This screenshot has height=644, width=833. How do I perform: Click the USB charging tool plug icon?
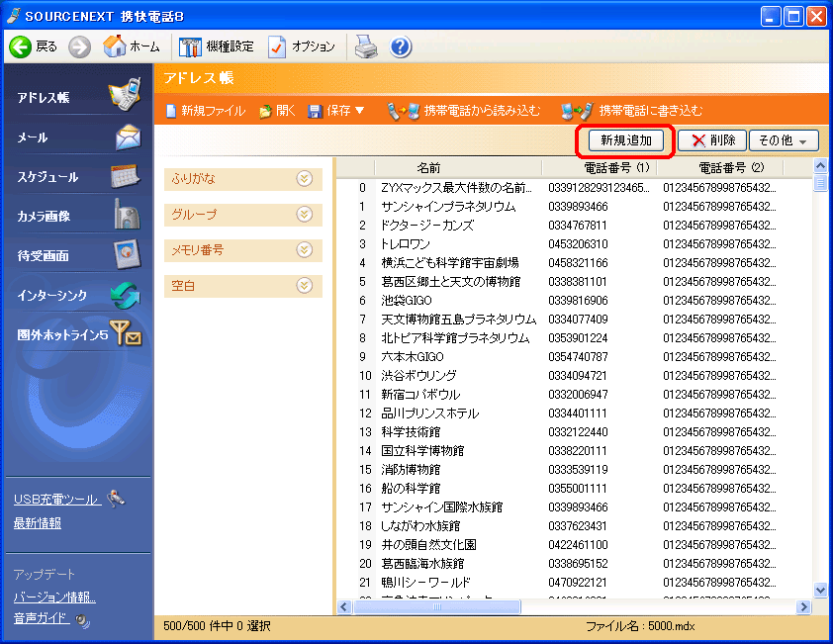pyautogui.click(x=116, y=499)
